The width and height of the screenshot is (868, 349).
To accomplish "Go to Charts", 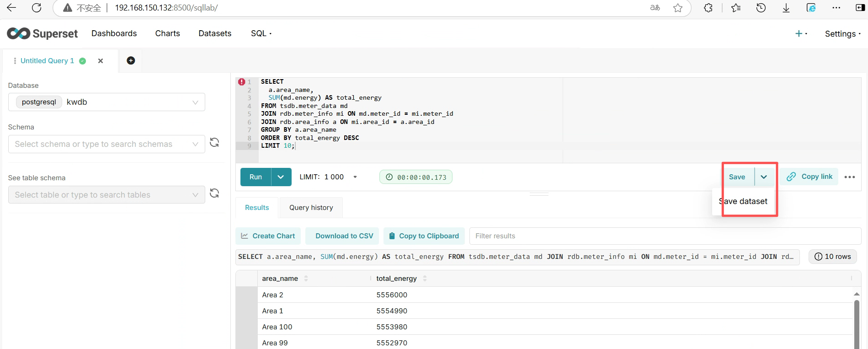I will click(167, 33).
